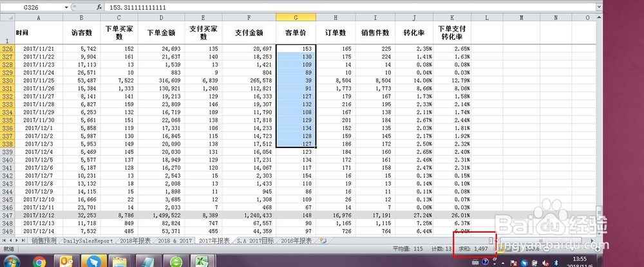Click the Name Box showing G326
The height and width of the screenshot is (267, 644).
coord(32,7)
